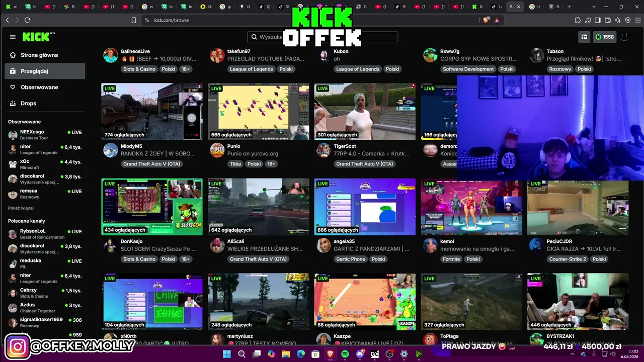This screenshot has height=362, width=644.
Task: Open Obserwowane page from sidebar
Action: pyautogui.click(x=45, y=87)
